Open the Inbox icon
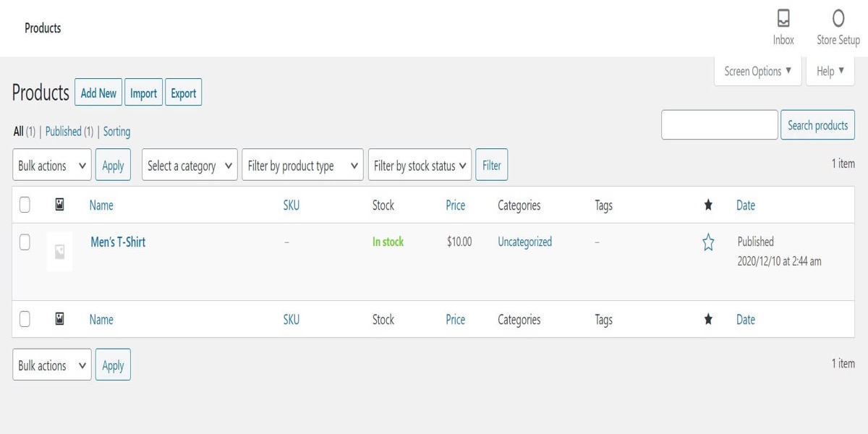The height and width of the screenshot is (434, 868). (x=783, y=19)
